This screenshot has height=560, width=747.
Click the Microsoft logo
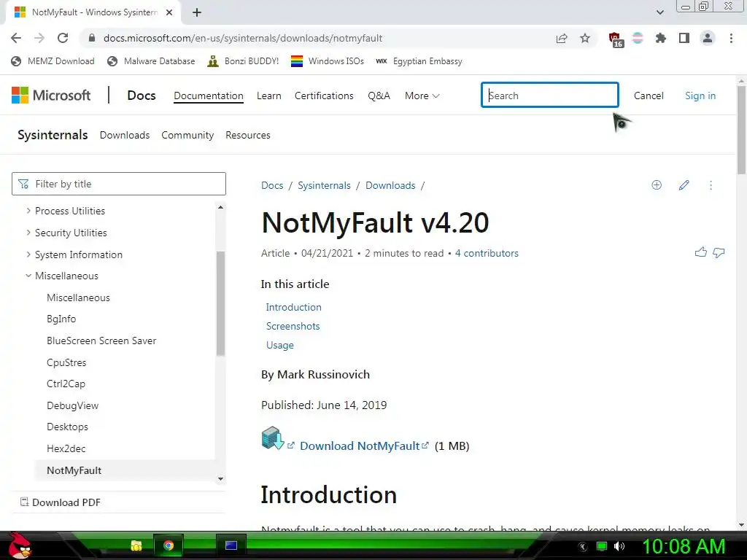(51, 96)
